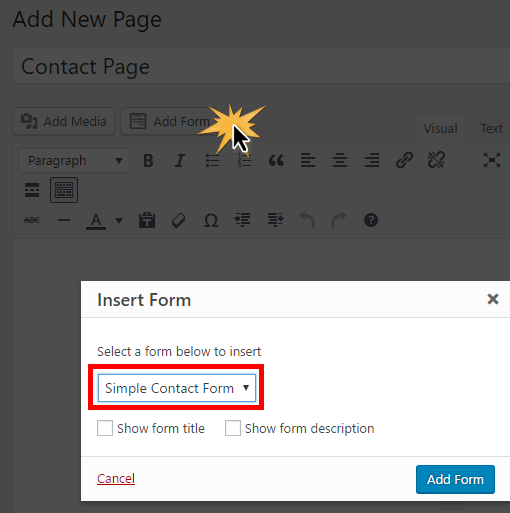Switch to the Visual editor tab
This screenshot has width=510, height=513.
(x=440, y=128)
